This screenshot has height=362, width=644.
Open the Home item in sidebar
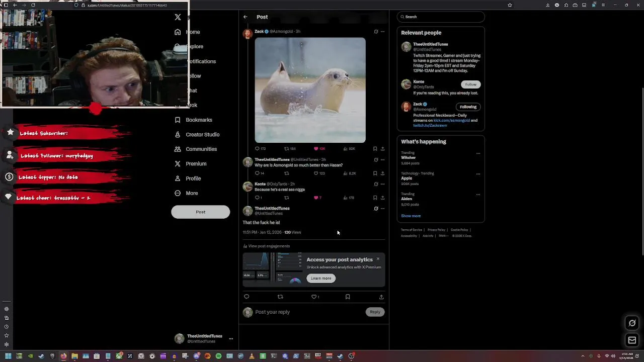point(187,32)
